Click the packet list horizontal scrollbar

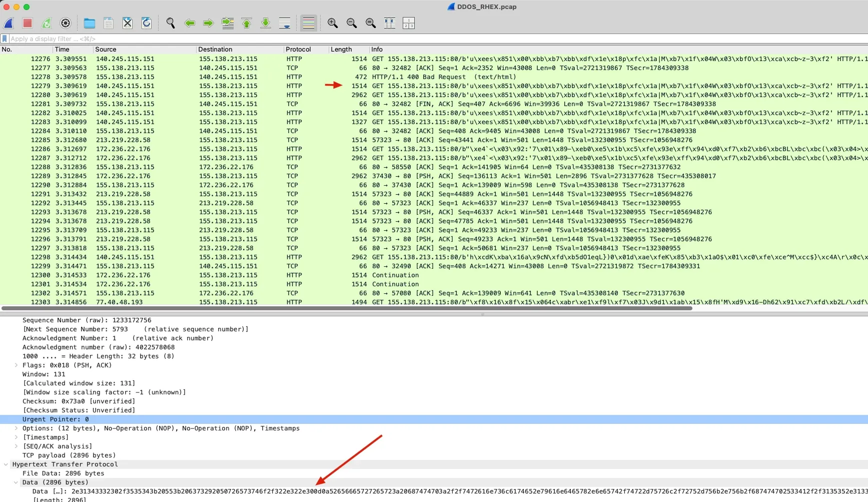(x=347, y=308)
